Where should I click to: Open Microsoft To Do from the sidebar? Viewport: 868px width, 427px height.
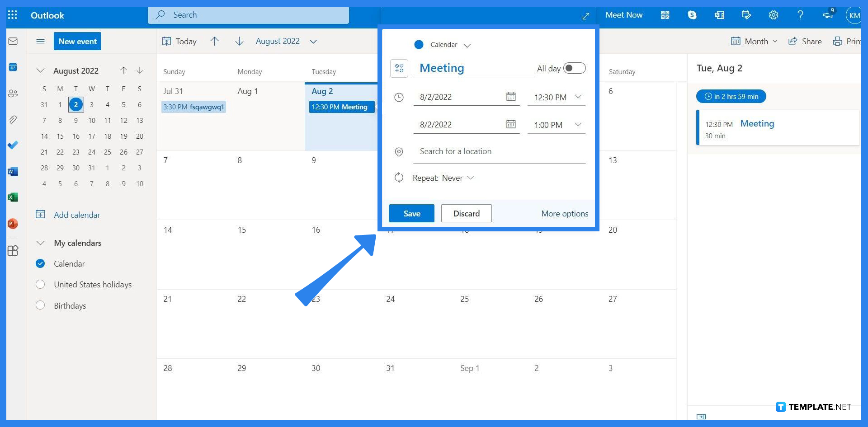tap(13, 145)
